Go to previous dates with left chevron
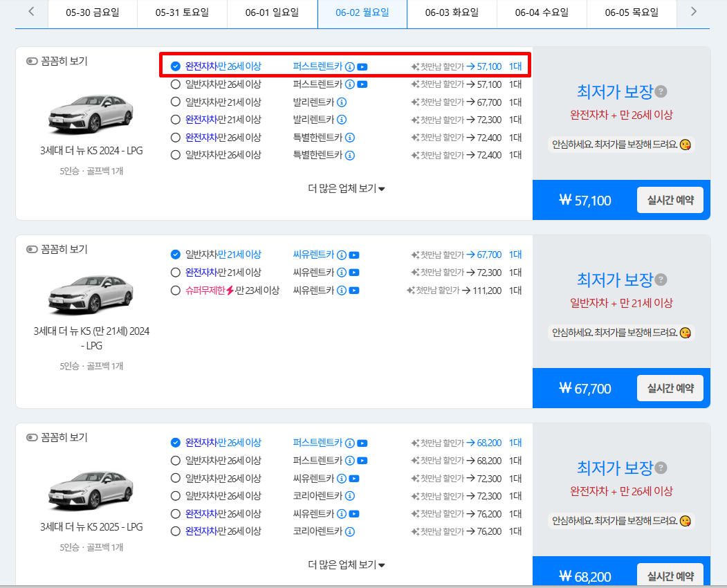727x588 pixels. point(31,12)
